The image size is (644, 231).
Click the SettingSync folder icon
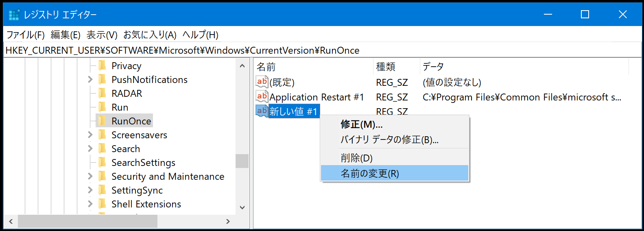point(103,190)
